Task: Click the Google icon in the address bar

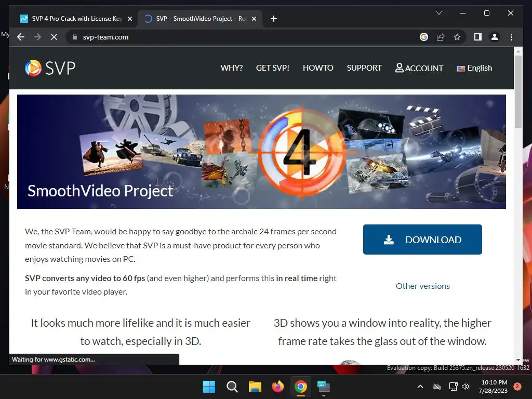Action: (424, 37)
